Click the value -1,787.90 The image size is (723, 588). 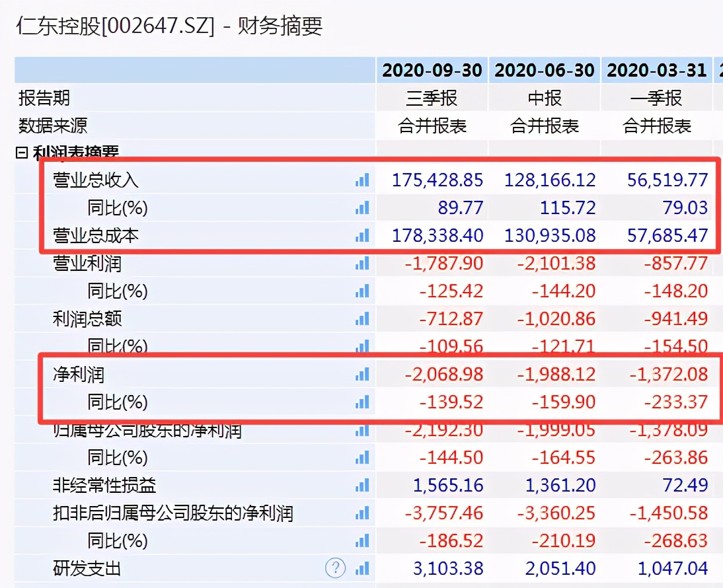tap(444, 263)
